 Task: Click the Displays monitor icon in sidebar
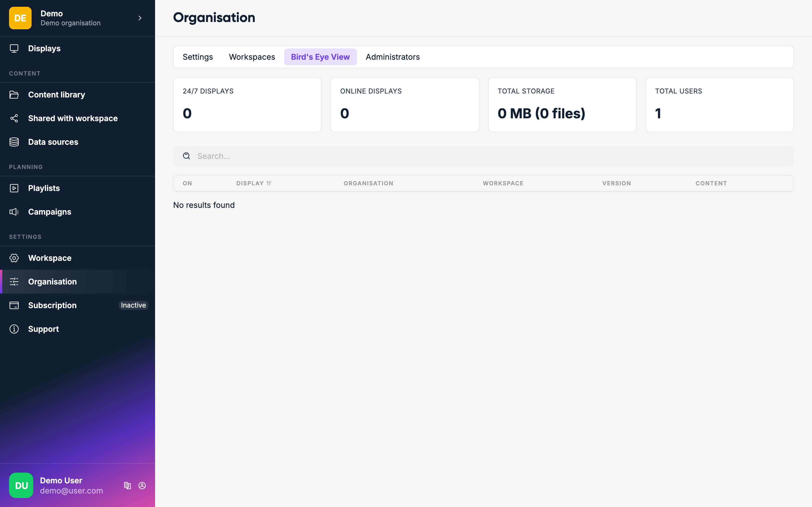click(14, 49)
